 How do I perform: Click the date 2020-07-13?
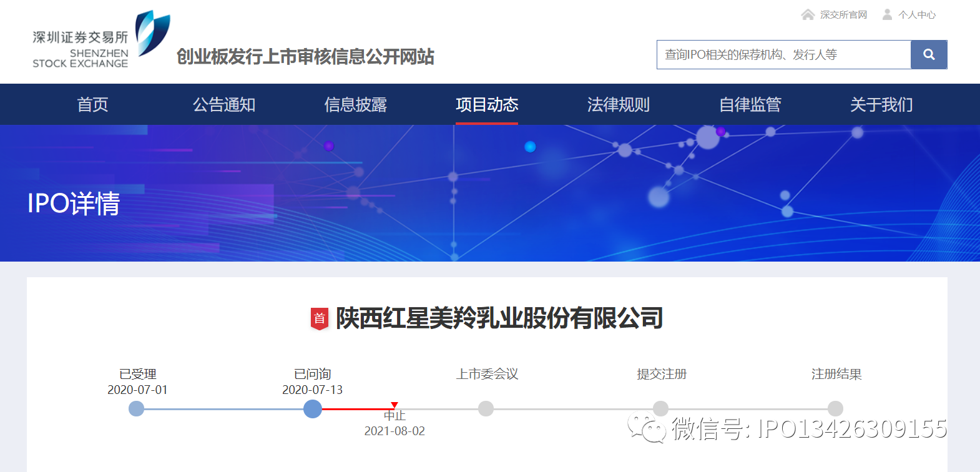tap(312, 390)
